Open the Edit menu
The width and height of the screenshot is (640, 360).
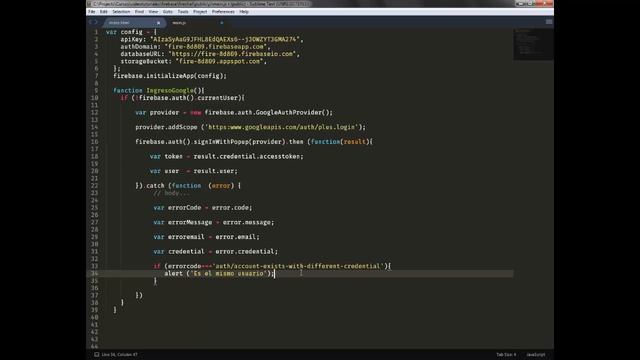pos(104,12)
